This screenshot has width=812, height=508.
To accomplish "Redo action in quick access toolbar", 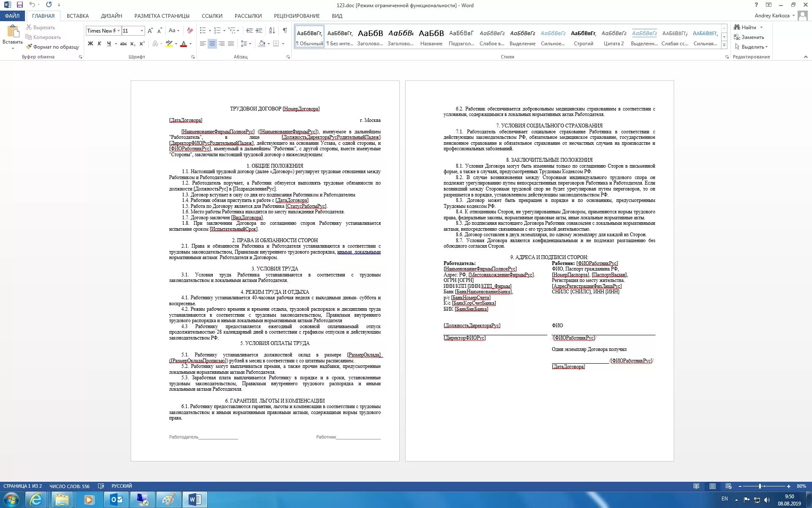I will (49, 5).
